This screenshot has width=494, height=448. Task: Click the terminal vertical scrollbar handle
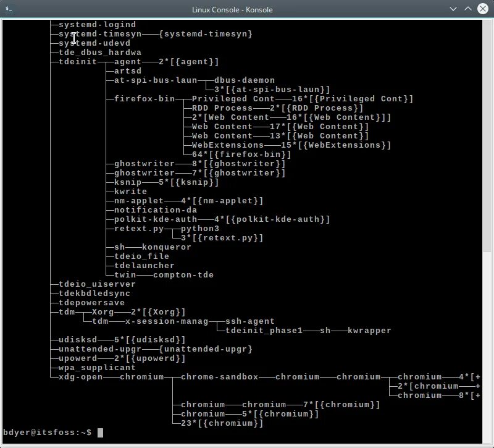point(487,136)
